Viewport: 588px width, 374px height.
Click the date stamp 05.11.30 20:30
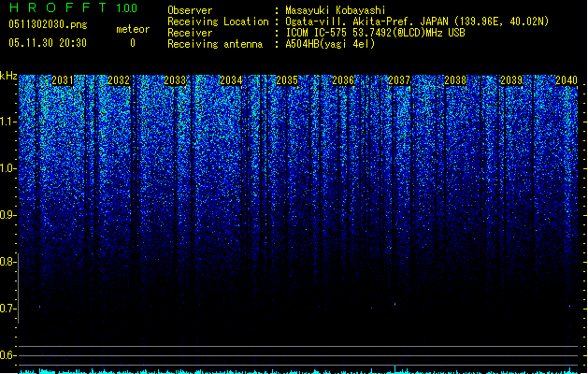coord(48,43)
